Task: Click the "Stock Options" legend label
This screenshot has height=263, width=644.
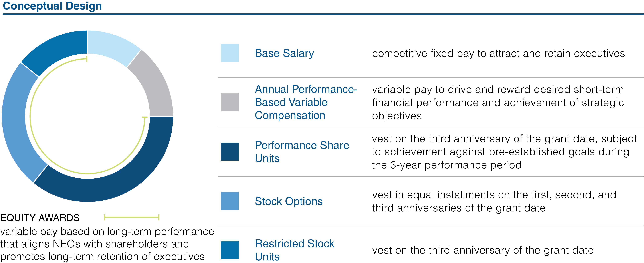Action: 289,201
